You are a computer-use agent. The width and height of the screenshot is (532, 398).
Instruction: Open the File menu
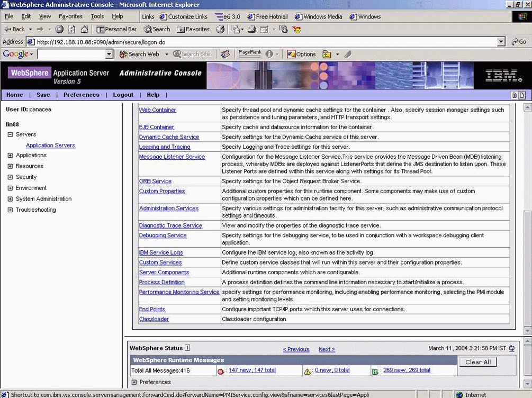click(9, 16)
